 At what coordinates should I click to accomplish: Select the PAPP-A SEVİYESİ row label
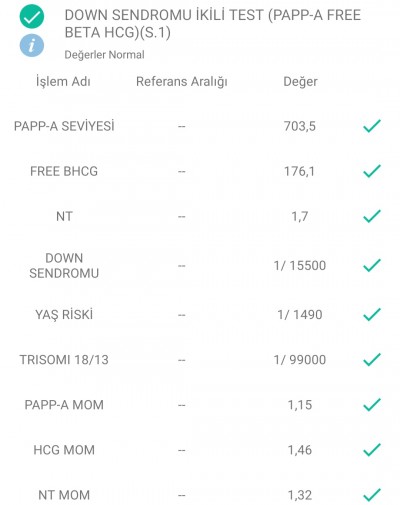pos(64,126)
